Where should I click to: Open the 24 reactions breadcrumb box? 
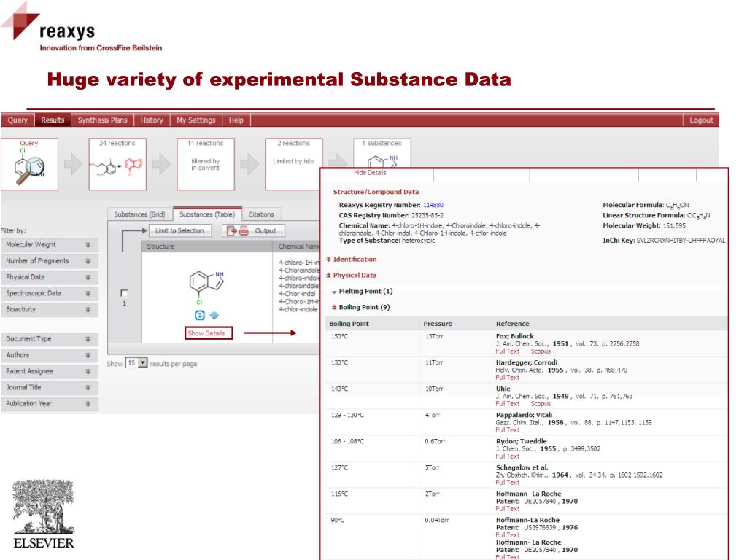point(117,164)
